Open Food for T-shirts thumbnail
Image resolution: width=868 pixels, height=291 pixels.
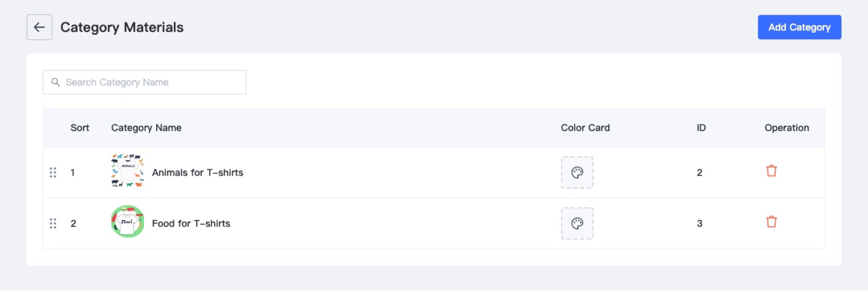pyautogui.click(x=127, y=222)
